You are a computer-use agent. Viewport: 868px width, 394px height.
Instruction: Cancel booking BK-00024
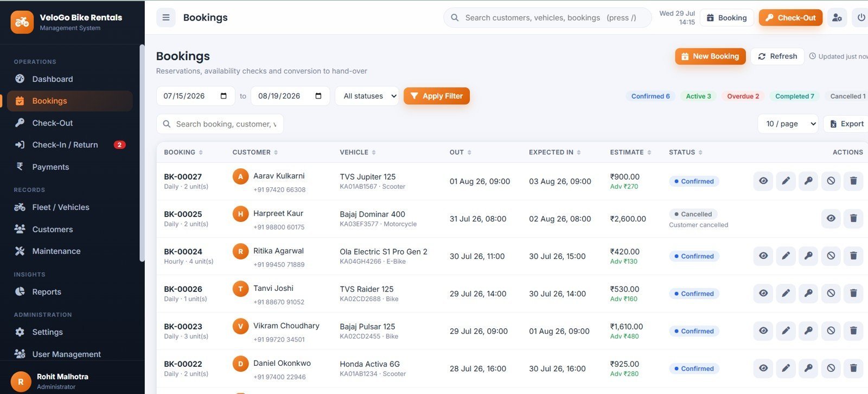pyautogui.click(x=831, y=256)
